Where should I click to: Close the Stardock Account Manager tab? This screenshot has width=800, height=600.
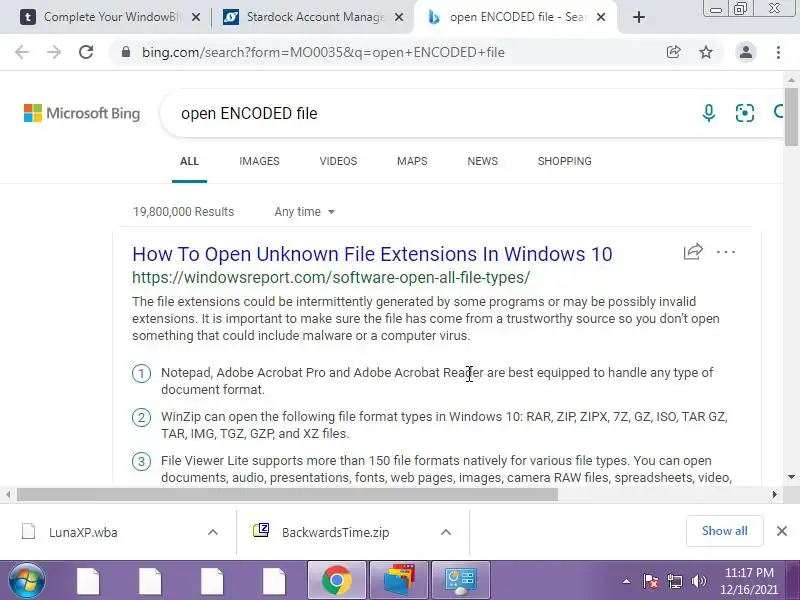[x=399, y=17]
